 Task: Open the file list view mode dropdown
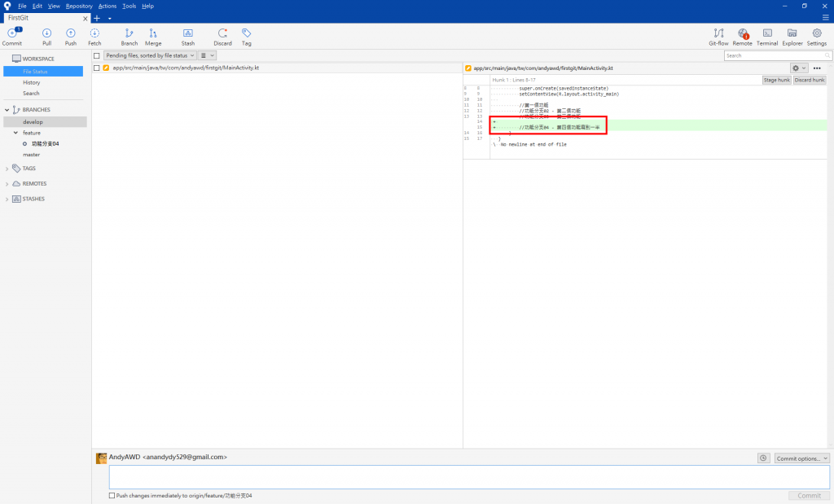pos(207,55)
